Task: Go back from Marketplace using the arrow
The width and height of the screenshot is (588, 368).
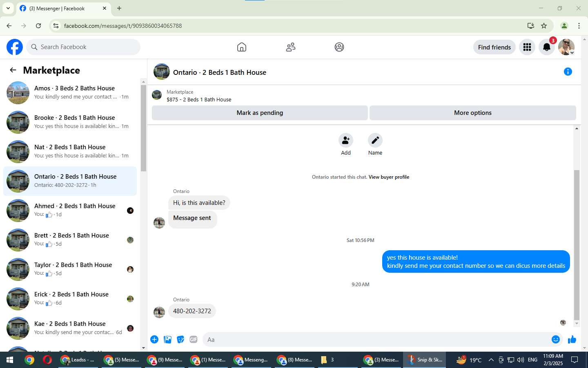Action: click(x=13, y=70)
